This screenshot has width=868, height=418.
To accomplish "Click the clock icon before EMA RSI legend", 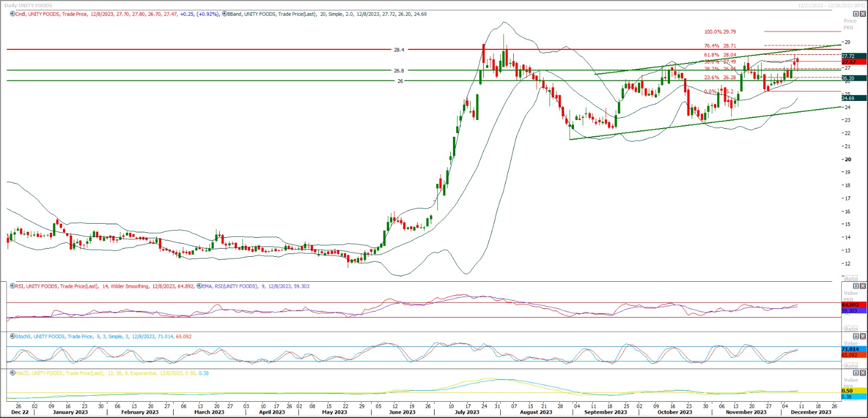I will (x=199, y=286).
